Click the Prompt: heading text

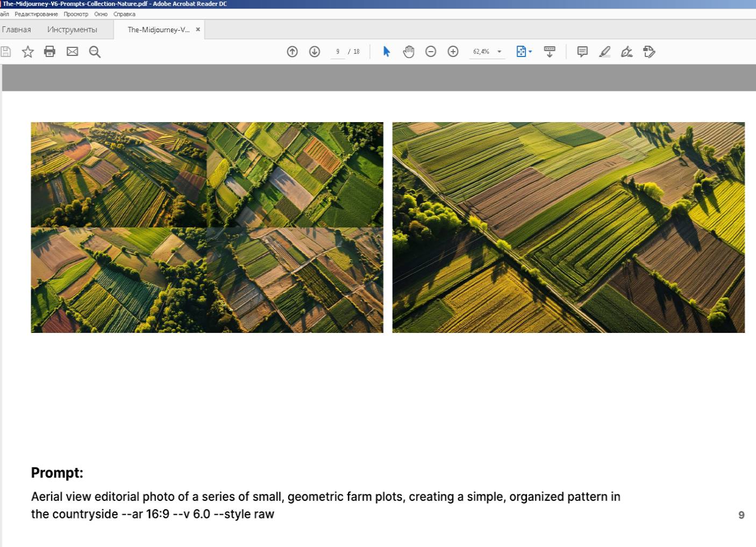coord(57,473)
